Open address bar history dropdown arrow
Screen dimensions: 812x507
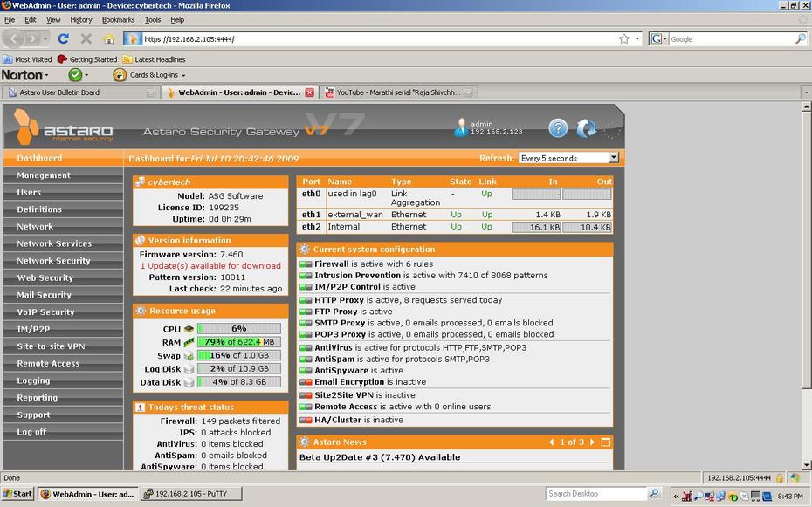(x=637, y=38)
